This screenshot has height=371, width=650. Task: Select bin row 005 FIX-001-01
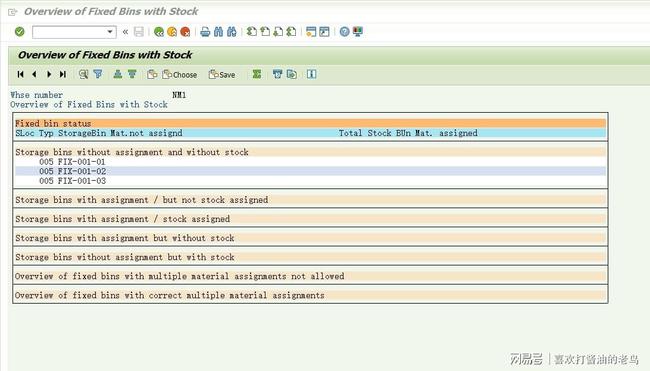(x=310, y=162)
